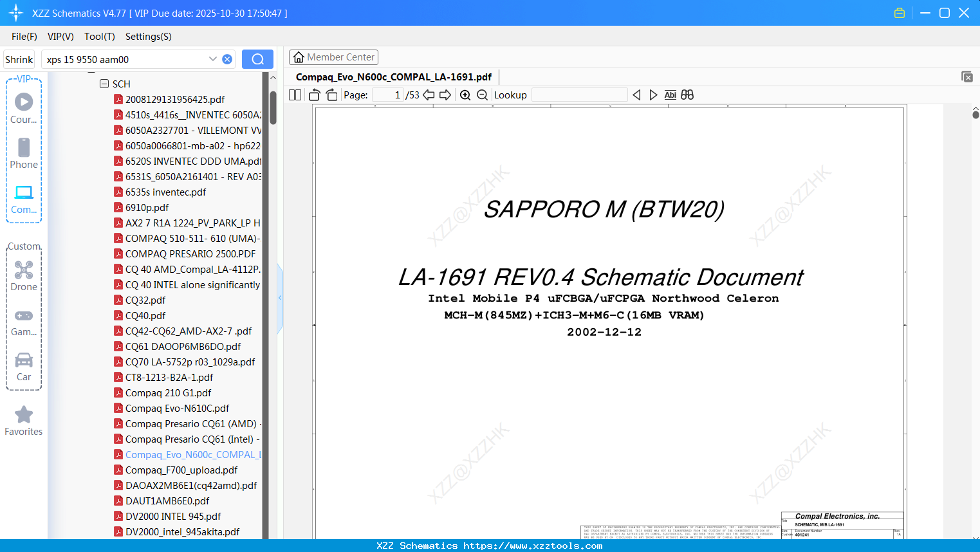The height and width of the screenshot is (552, 980).
Task: Click the Shrink button
Action: (19, 59)
